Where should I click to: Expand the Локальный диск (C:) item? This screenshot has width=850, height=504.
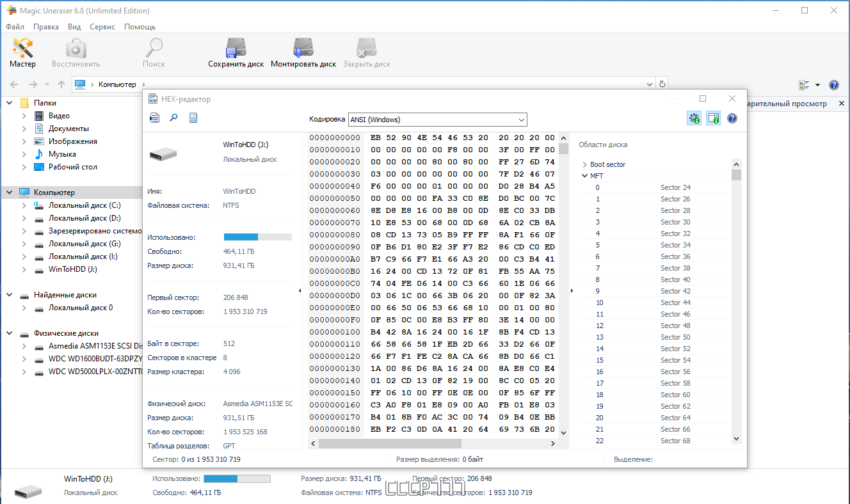[x=24, y=205]
